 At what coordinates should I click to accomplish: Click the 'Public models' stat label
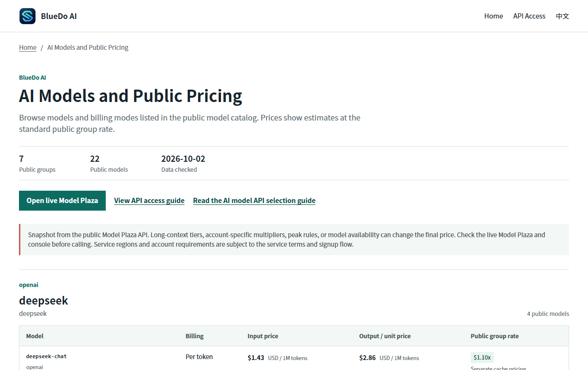click(109, 170)
